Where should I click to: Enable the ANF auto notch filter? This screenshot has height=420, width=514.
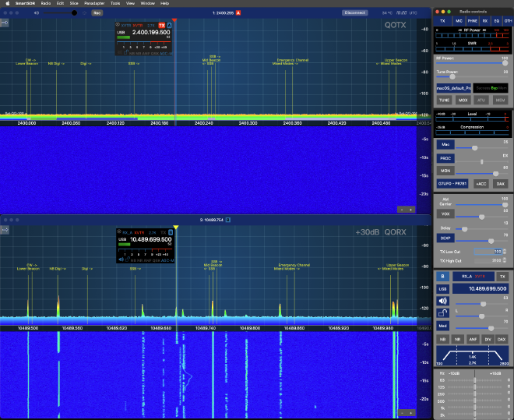472,340
